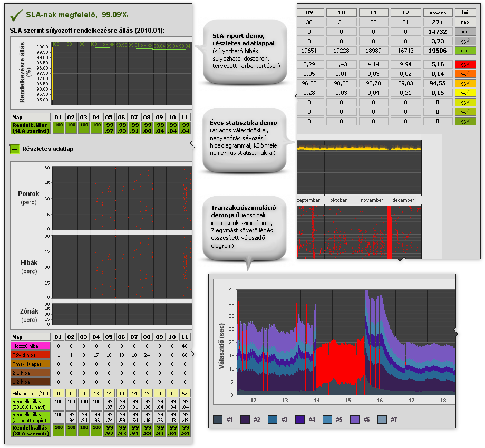Click the összes column header

click(x=437, y=12)
